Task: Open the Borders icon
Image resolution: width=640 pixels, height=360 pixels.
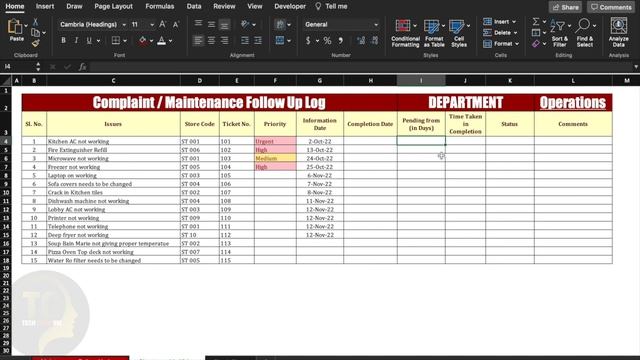Action: click(x=116, y=40)
